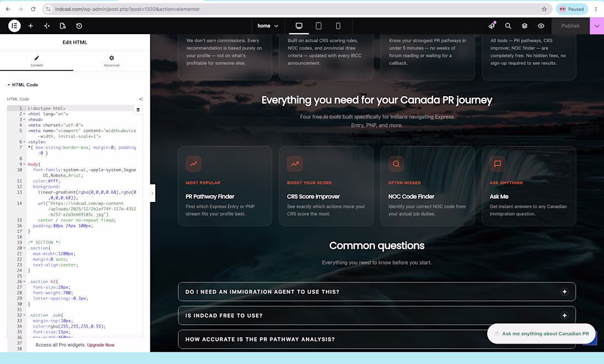
Task: Select the CRS Score Improver title
Action: [x=314, y=197]
